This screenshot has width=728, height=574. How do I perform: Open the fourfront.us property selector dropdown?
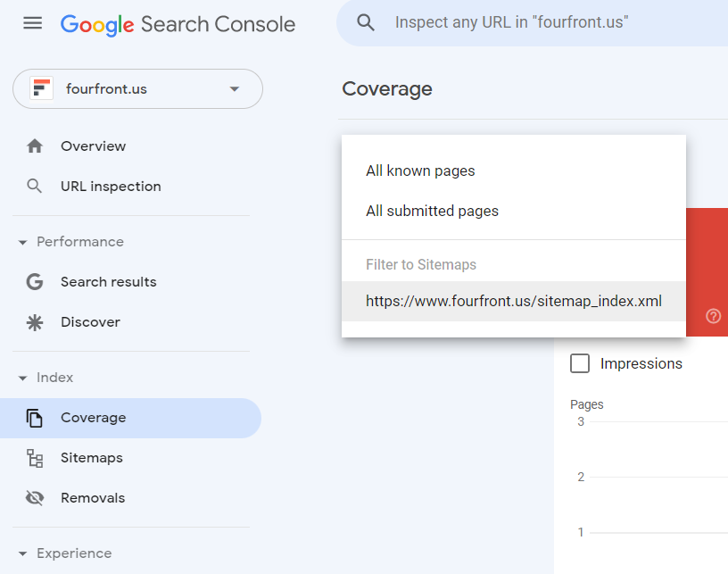tap(137, 88)
